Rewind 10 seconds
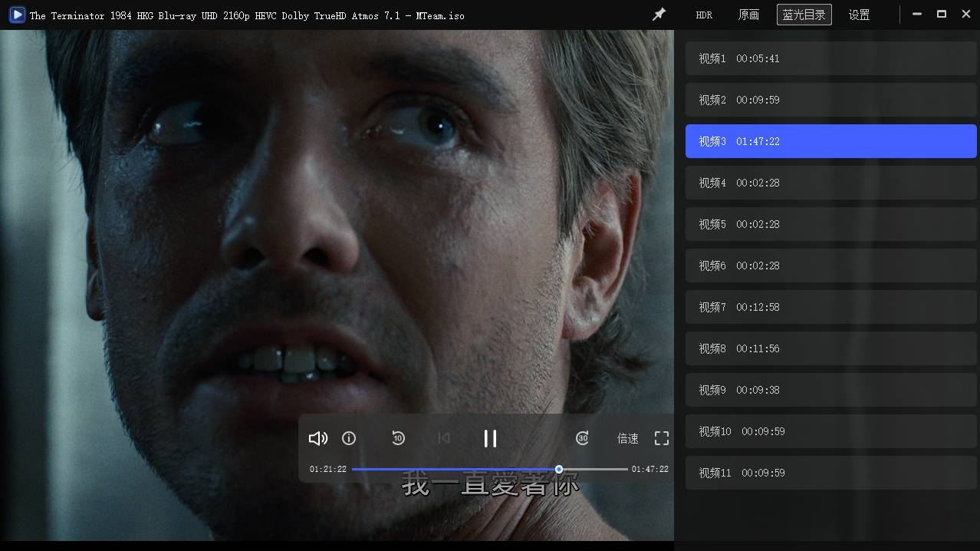This screenshot has width=980, height=551. pyautogui.click(x=398, y=438)
